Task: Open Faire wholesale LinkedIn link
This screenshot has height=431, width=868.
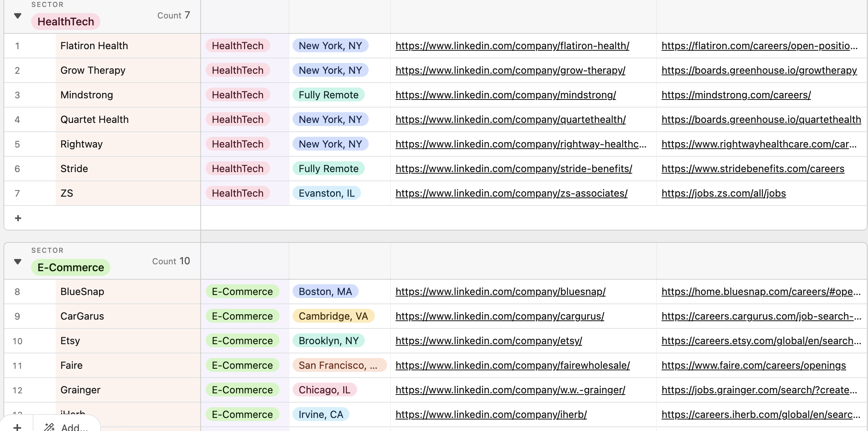Action: (x=513, y=365)
